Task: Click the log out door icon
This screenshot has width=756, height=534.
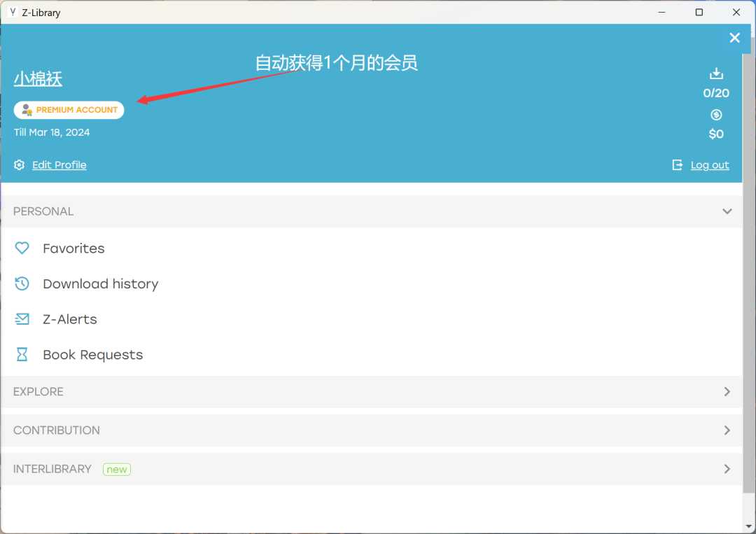Action: tap(678, 165)
